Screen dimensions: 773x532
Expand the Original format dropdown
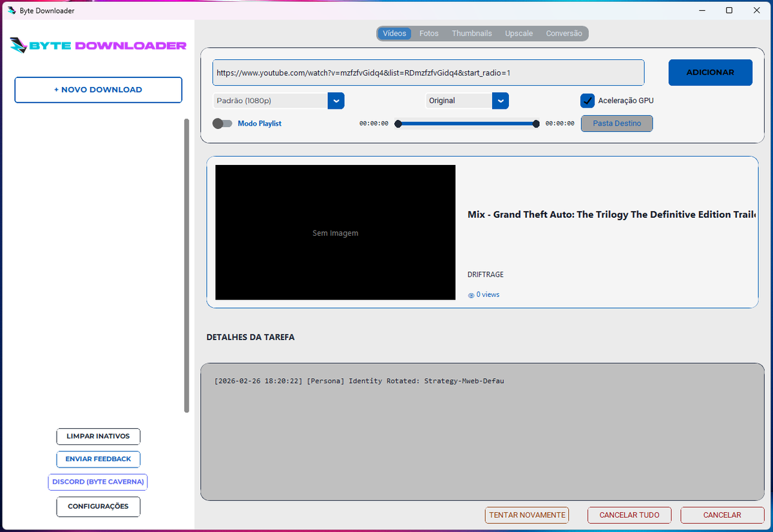coord(501,100)
